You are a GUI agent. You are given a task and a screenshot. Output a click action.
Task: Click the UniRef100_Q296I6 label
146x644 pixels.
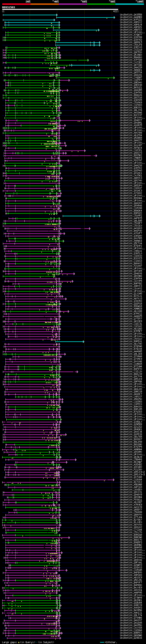131,638
